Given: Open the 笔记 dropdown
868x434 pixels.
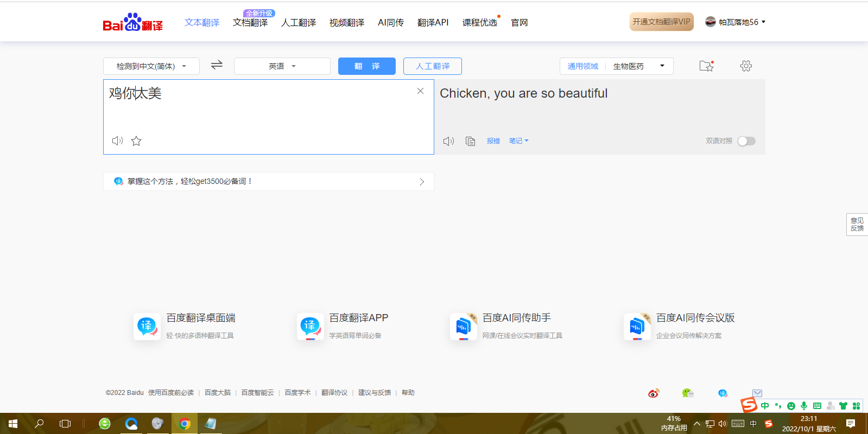Looking at the screenshot, I should (518, 141).
